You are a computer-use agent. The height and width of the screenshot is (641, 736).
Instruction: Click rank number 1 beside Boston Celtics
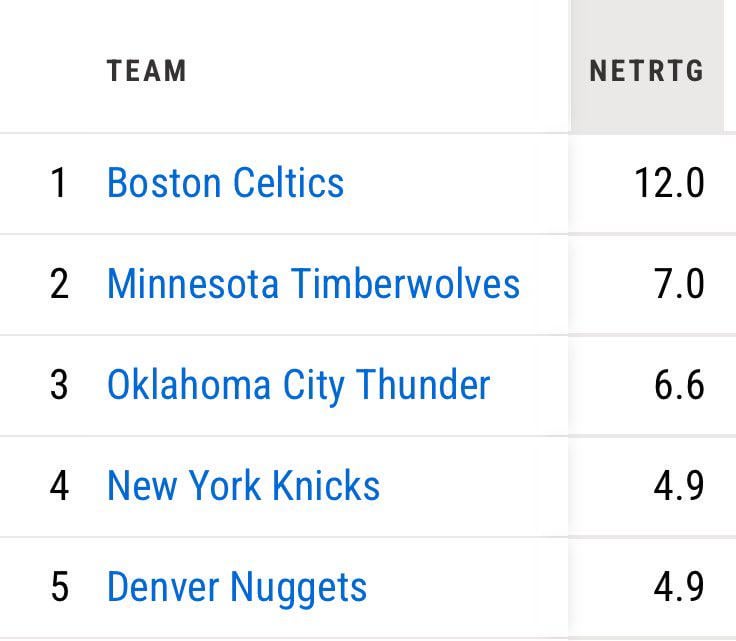(59, 183)
